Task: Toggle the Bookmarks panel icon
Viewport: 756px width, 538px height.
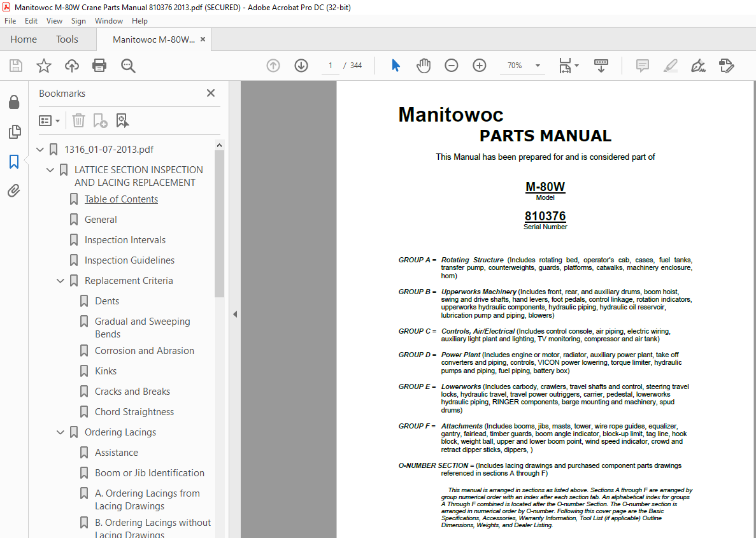Action: [14, 162]
